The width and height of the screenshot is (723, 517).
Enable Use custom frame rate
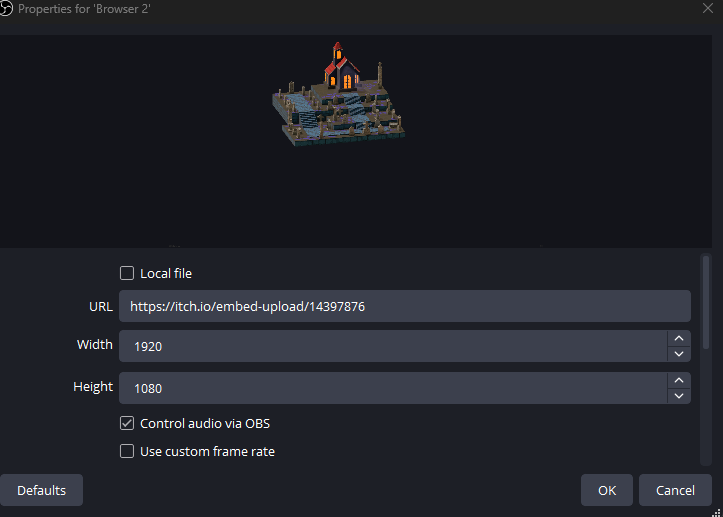click(127, 451)
